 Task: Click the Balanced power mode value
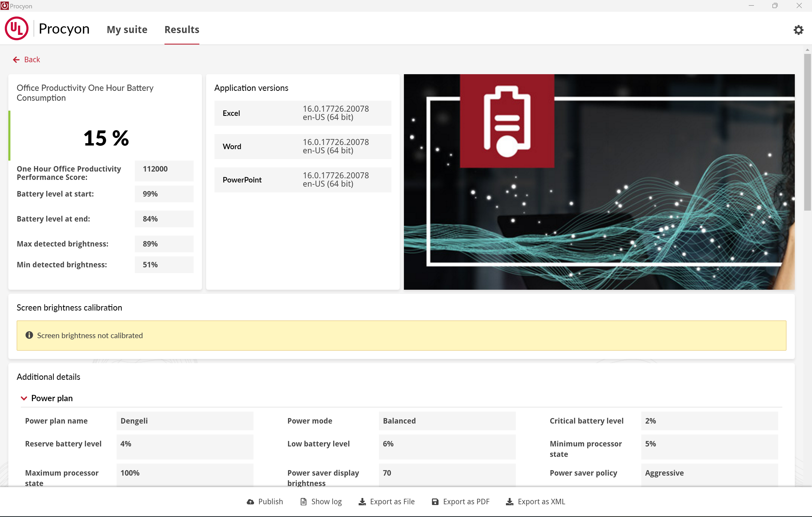click(x=447, y=421)
